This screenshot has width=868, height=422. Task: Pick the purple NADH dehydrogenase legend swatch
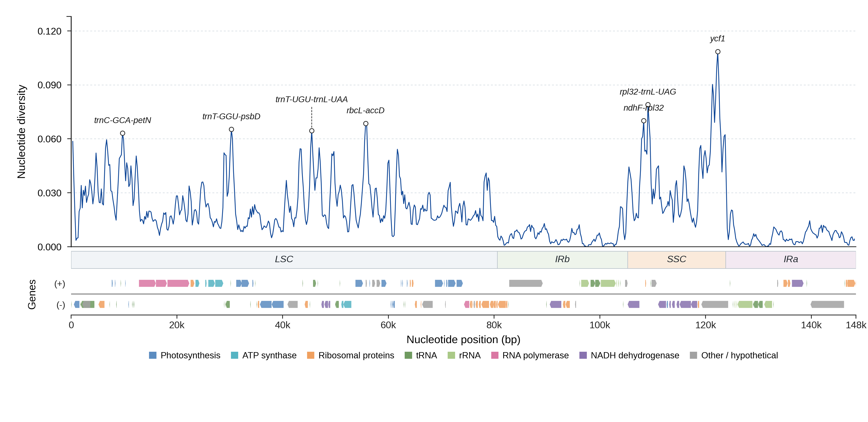tap(583, 355)
